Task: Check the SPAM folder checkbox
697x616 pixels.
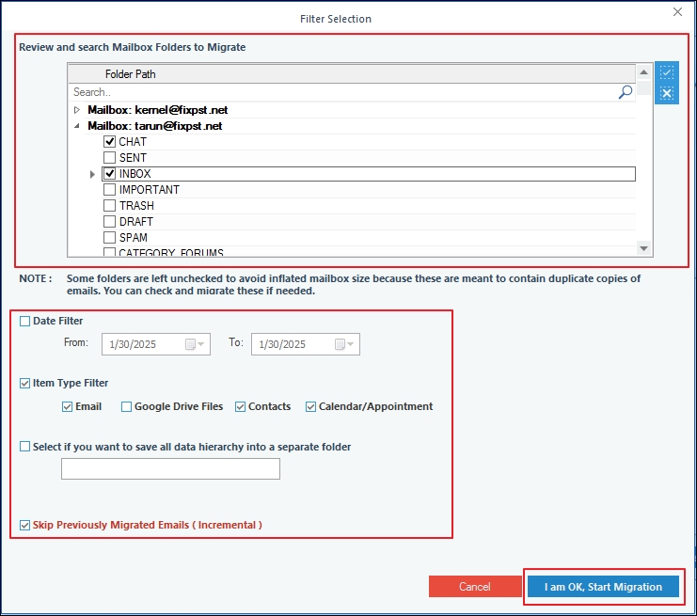Action: 109,237
